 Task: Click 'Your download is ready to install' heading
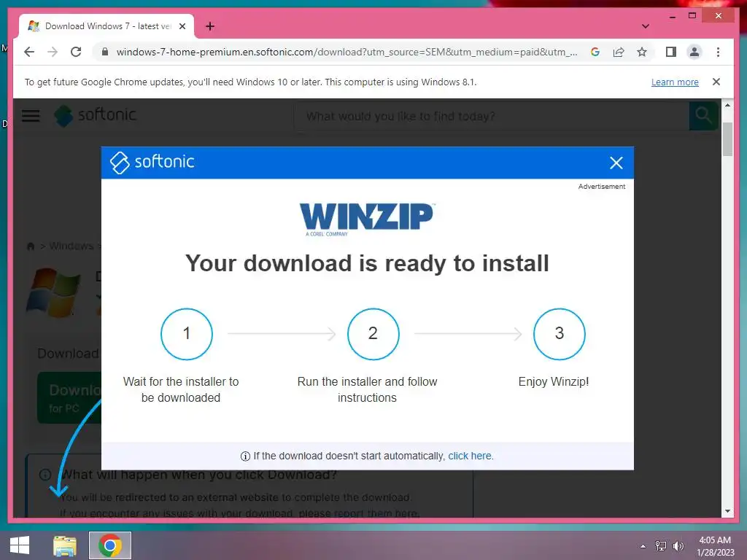click(367, 263)
